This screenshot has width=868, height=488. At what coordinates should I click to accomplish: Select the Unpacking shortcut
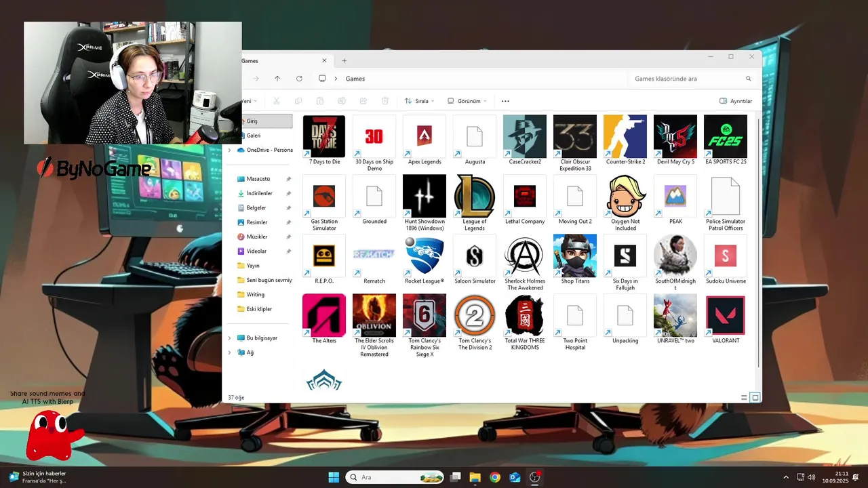click(625, 315)
